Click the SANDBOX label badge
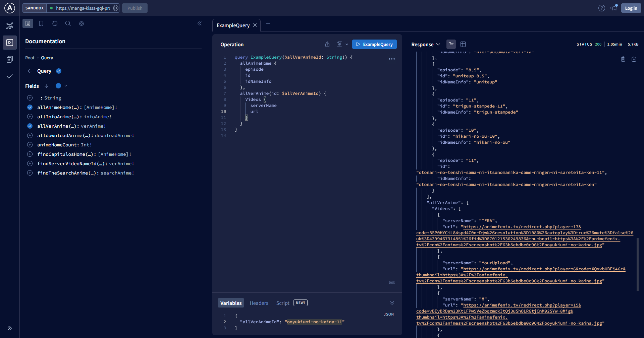The image size is (644, 338). point(35,8)
